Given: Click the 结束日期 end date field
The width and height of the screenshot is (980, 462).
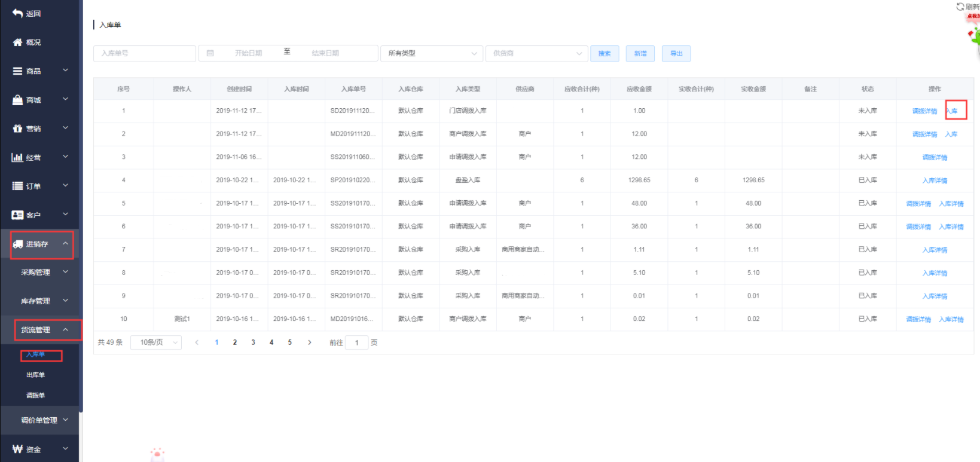Looking at the screenshot, I should pyautogui.click(x=325, y=53).
